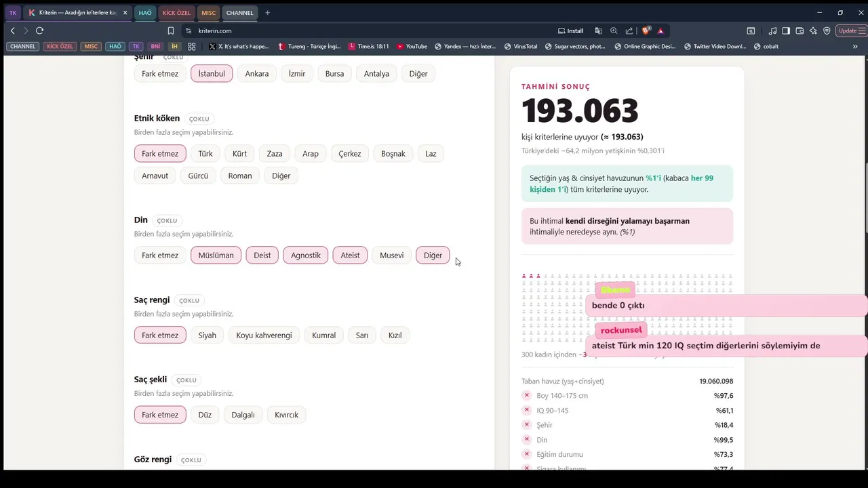Open the VPN shield icon
Screen dimensions: 868x488
(827, 30)
